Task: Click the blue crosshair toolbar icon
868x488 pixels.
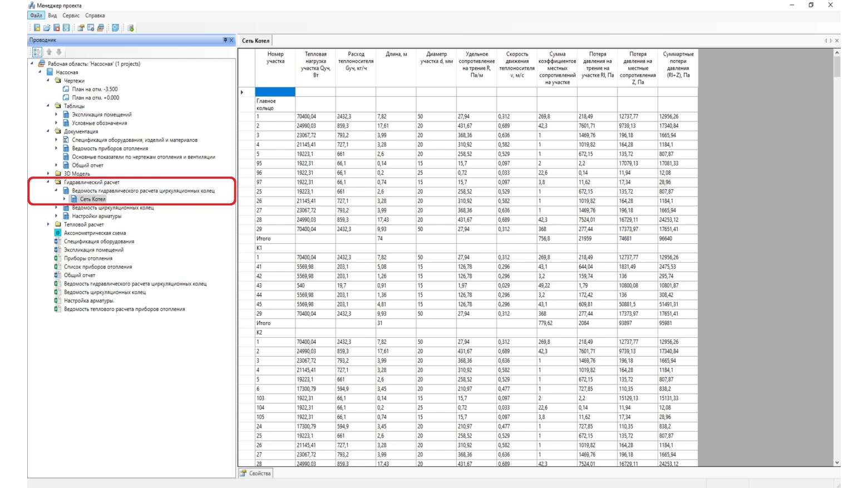Action: (x=115, y=28)
